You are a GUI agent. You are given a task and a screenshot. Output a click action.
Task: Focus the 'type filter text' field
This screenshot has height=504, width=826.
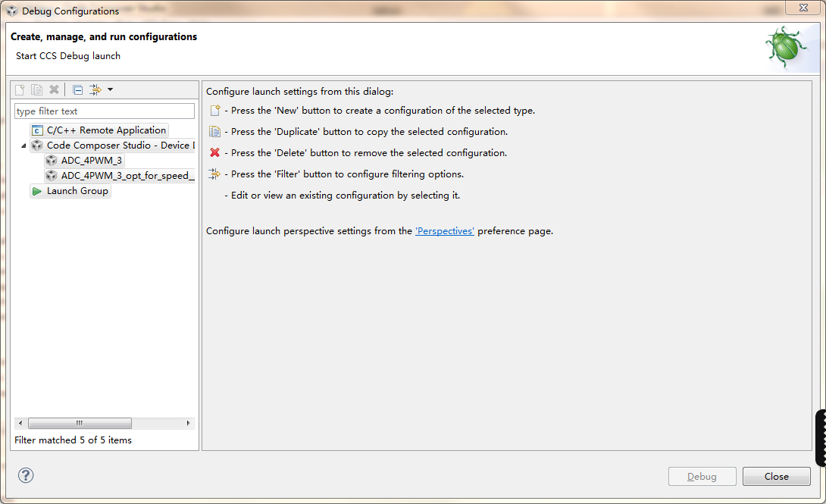click(105, 111)
